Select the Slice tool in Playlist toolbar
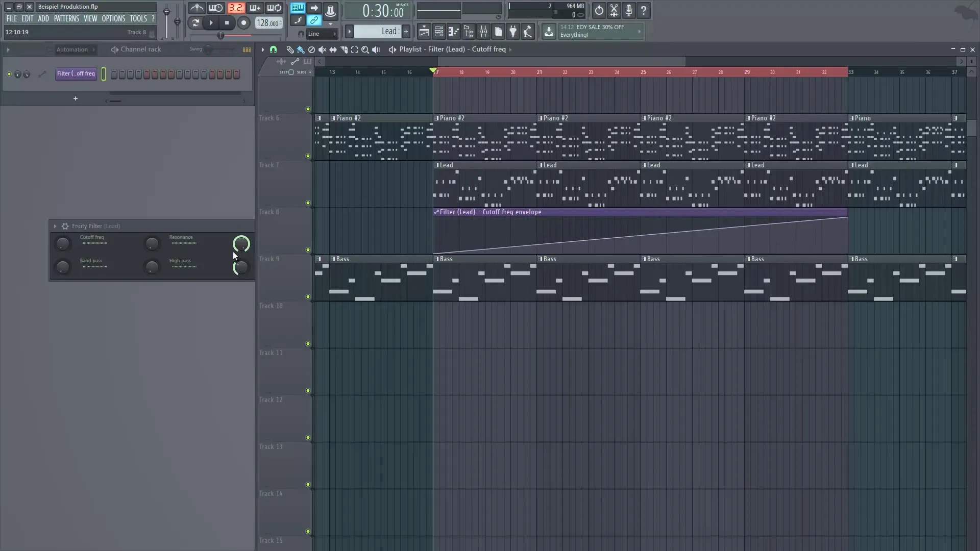The width and height of the screenshot is (980, 551). click(344, 49)
